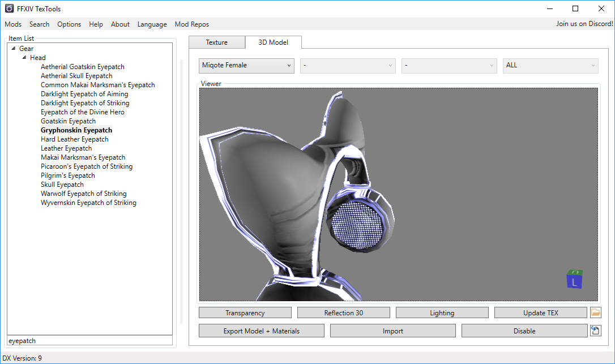Select Darklight Eyepatch of Striking
Viewport: 615px width, 364px height.
pos(85,103)
